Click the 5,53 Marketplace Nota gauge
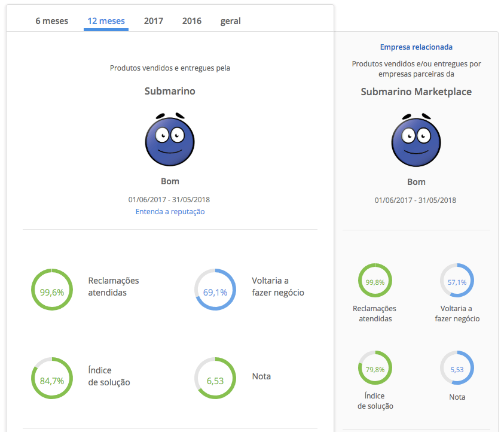The image size is (504, 432). pyautogui.click(x=457, y=369)
